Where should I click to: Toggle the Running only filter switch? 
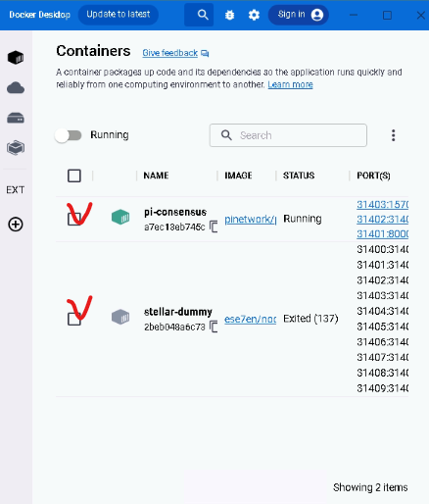click(69, 135)
